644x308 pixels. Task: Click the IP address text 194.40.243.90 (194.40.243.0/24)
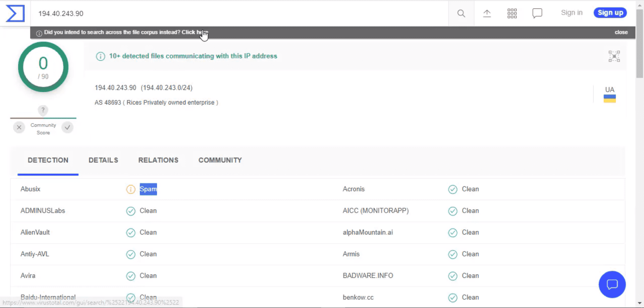pos(144,88)
